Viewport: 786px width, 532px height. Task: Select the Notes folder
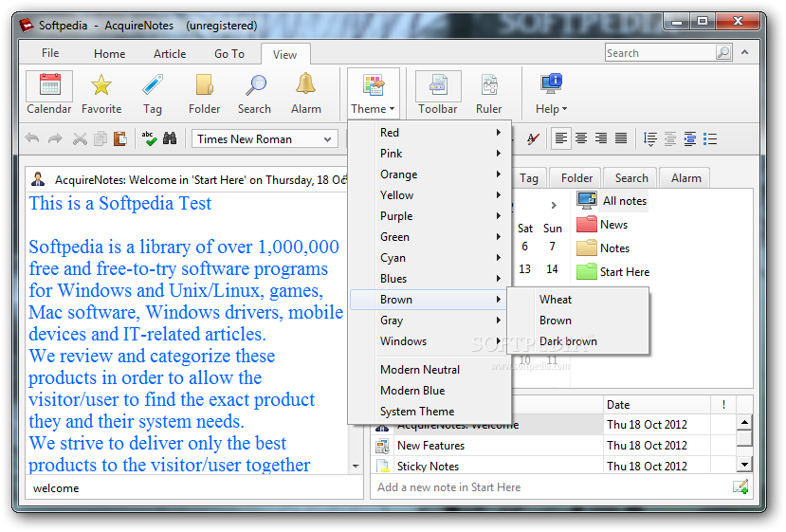pos(603,248)
